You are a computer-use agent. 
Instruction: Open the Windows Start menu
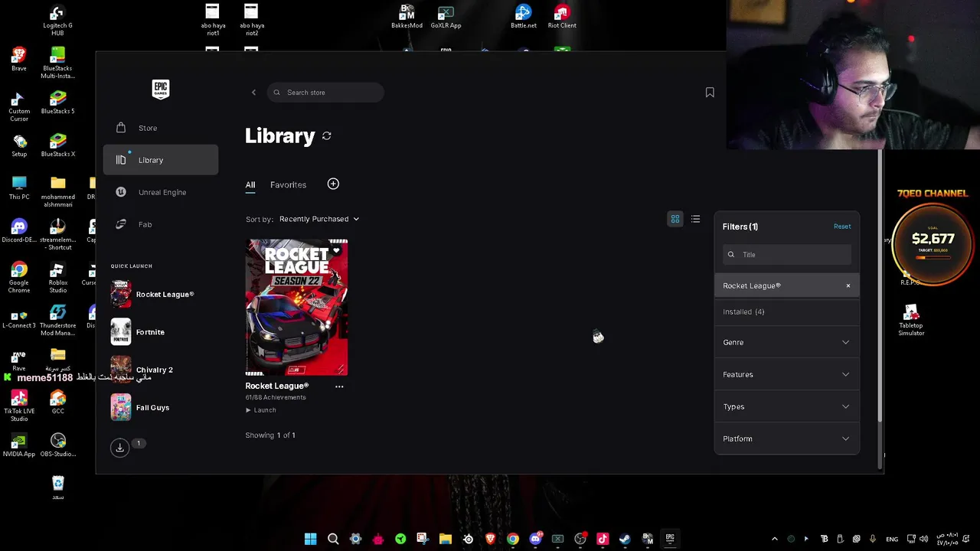(310, 539)
